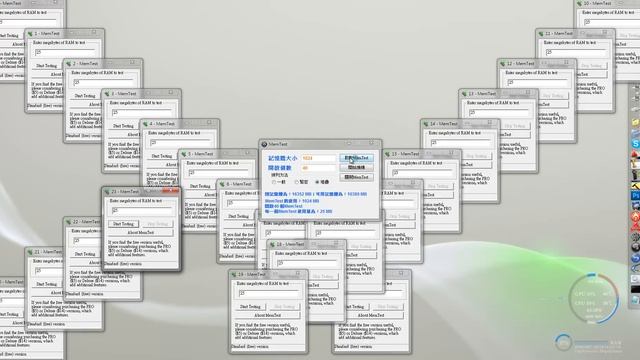The width and height of the screenshot is (640, 360).
Task: Click the 關閉MemTest button in the launcher
Action: (x=356, y=177)
